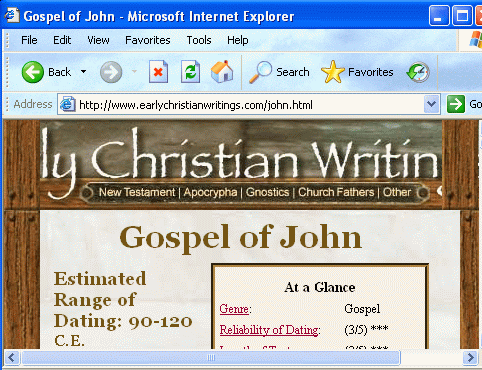The height and width of the screenshot is (370, 482).
Task: Click the At a Glance heading
Action: click(x=320, y=287)
